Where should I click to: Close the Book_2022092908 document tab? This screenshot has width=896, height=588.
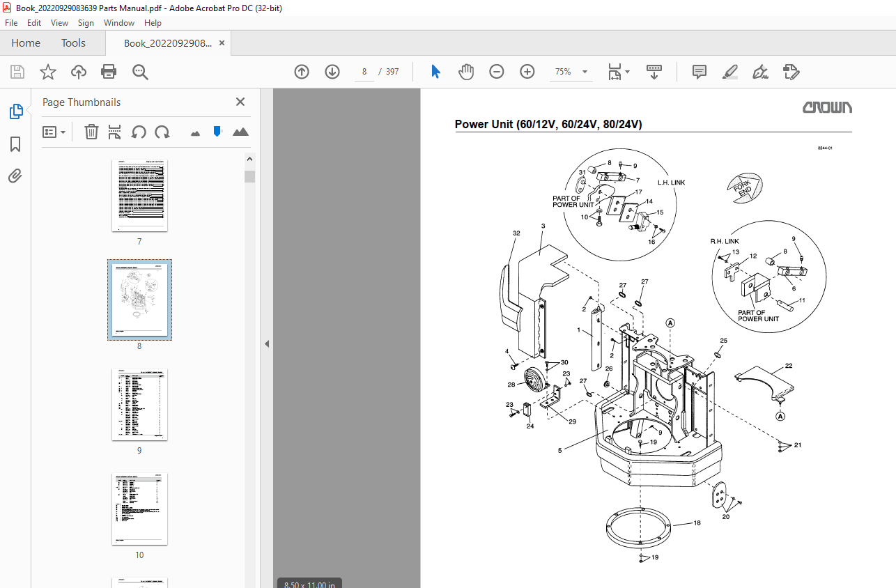click(x=222, y=43)
